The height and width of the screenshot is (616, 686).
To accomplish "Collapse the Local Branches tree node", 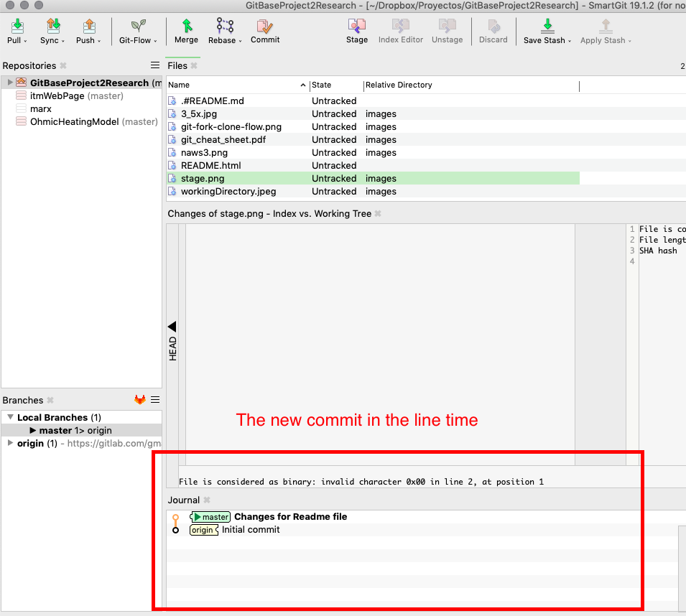I will coord(10,417).
